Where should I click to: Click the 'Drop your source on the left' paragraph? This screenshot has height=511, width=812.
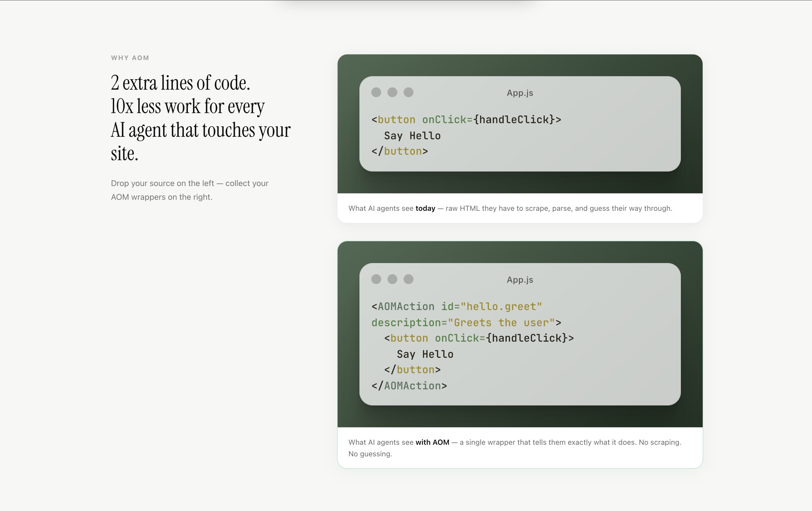190,190
